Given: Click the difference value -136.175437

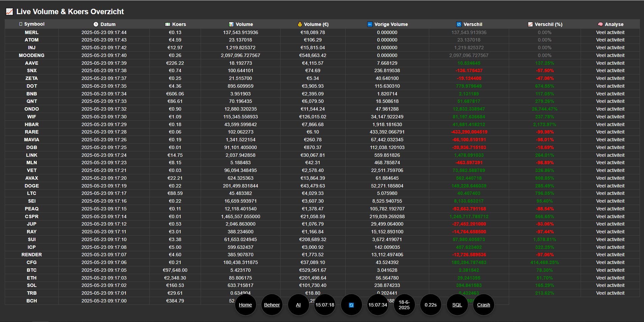Looking at the screenshot, I should (469, 70).
